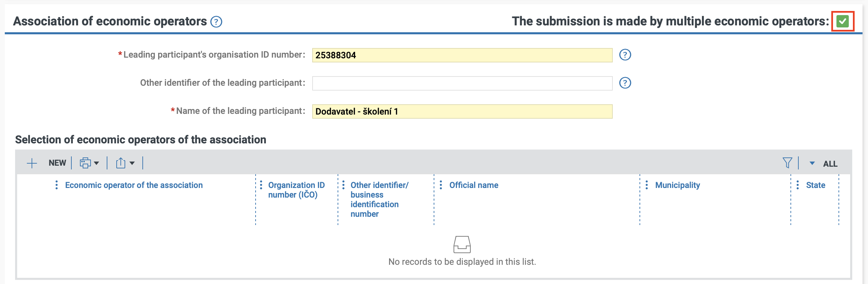Screen dimensions: 868x284
Task: Sort by Organization ID number column
Action: pyautogui.click(x=296, y=190)
